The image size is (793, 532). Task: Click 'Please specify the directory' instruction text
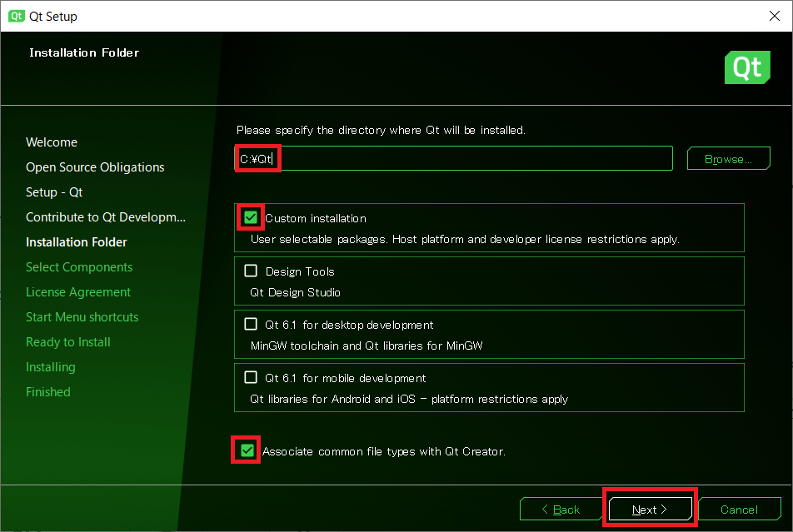tap(381, 130)
